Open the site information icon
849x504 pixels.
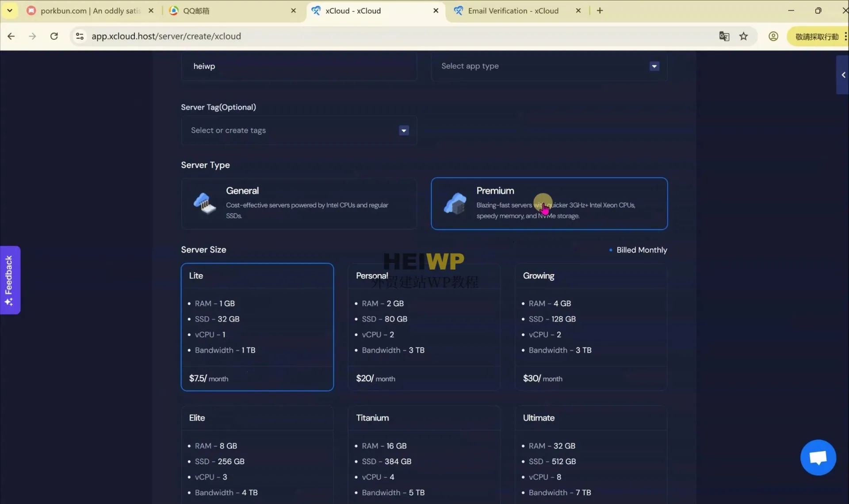click(80, 36)
